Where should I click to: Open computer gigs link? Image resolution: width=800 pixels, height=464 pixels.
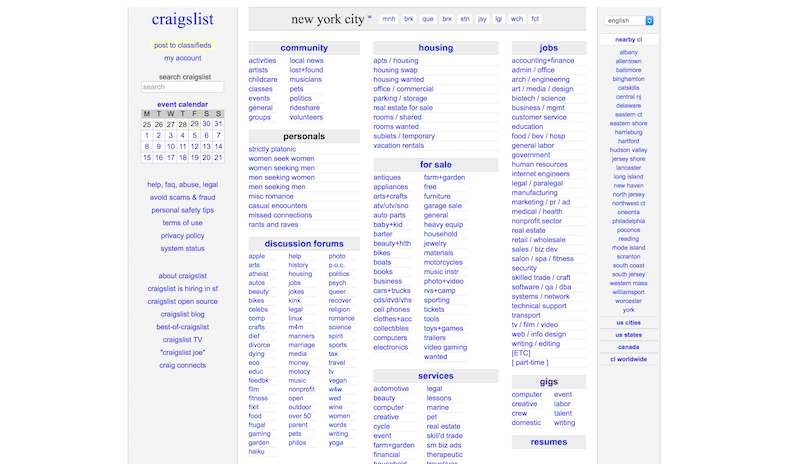tap(527, 395)
